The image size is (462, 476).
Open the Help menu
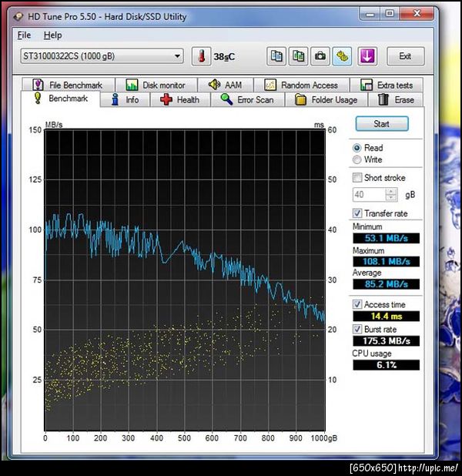(x=53, y=35)
